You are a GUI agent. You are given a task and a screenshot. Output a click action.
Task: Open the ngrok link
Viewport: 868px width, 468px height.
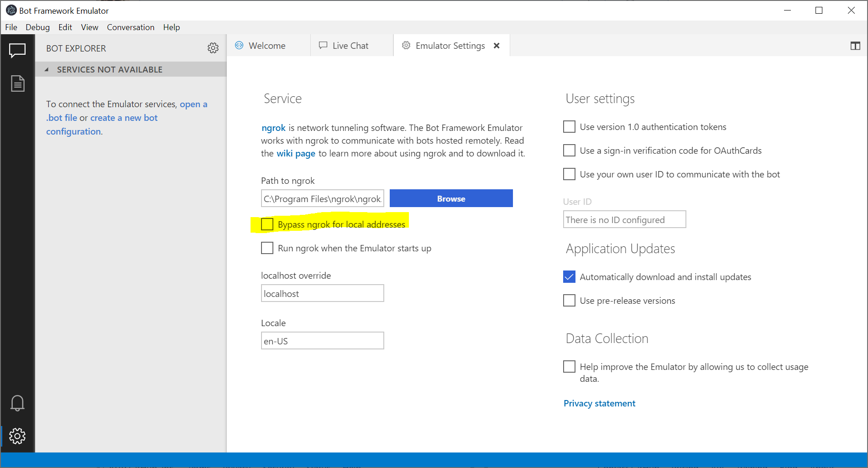coord(273,128)
